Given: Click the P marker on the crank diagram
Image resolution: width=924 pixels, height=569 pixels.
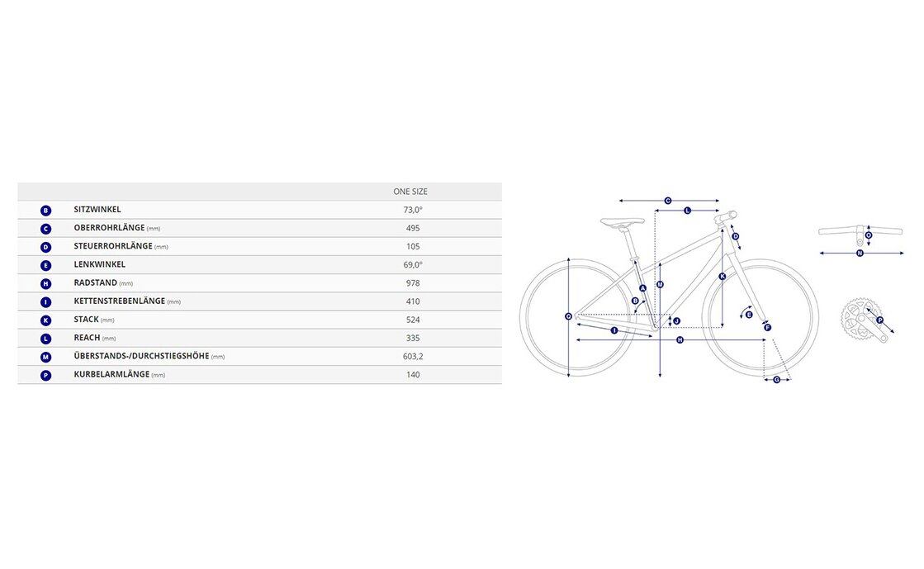Looking at the screenshot, I should 879,320.
